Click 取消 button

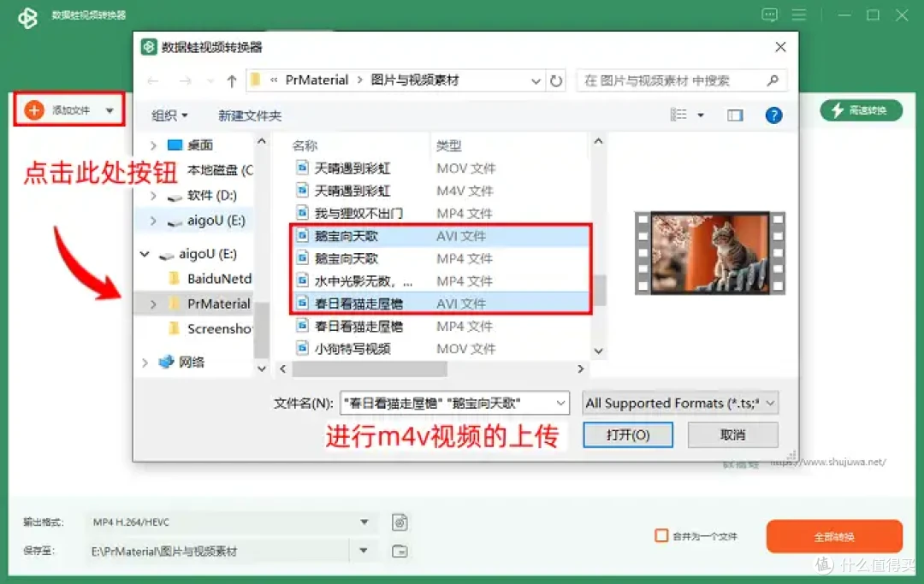(732, 435)
